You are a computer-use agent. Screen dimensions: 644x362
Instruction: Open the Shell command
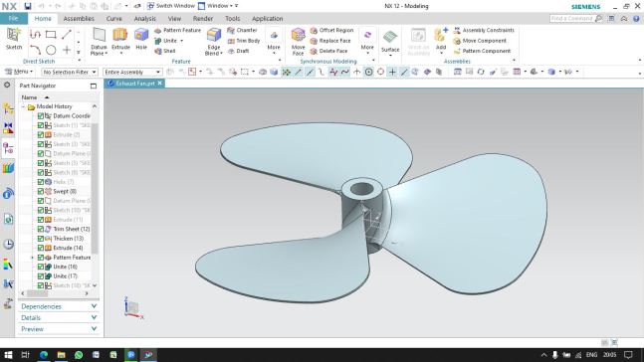click(165, 51)
